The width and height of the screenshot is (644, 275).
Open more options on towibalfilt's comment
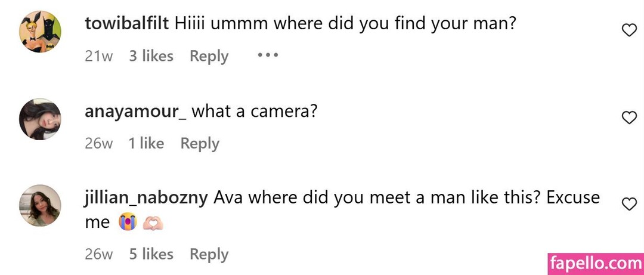268,55
